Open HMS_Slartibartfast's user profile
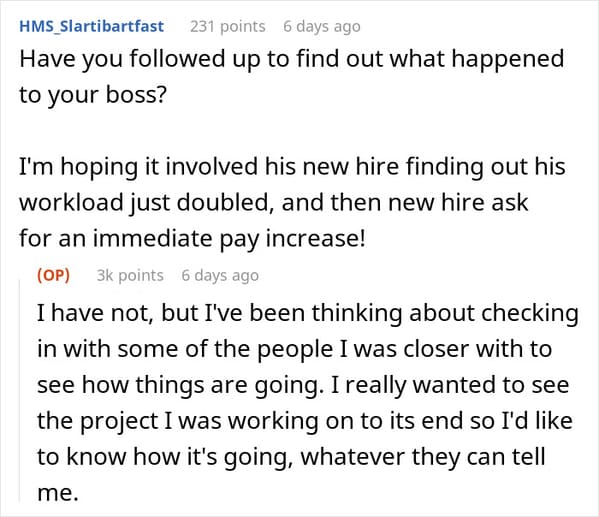Image resolution: width=599 pixels, height=517 pixels. pos(92,26)
